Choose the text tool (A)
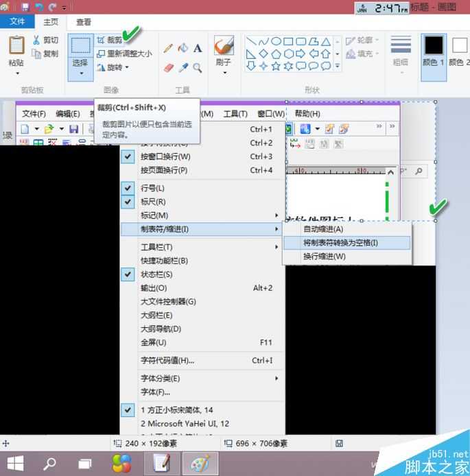This screenshot has height=476, width=470. coord(198,49)
